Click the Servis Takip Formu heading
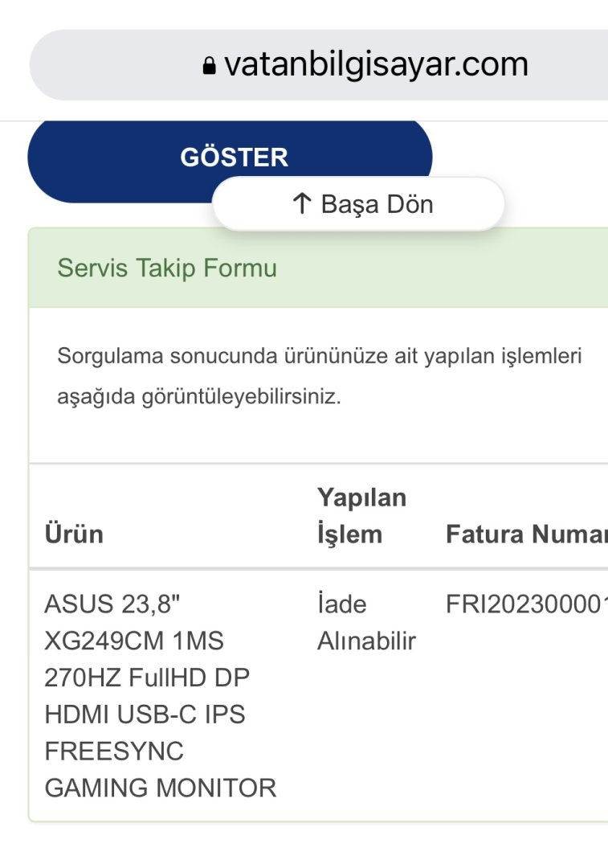Screen dimensions: 608x868 click(167, 268)
